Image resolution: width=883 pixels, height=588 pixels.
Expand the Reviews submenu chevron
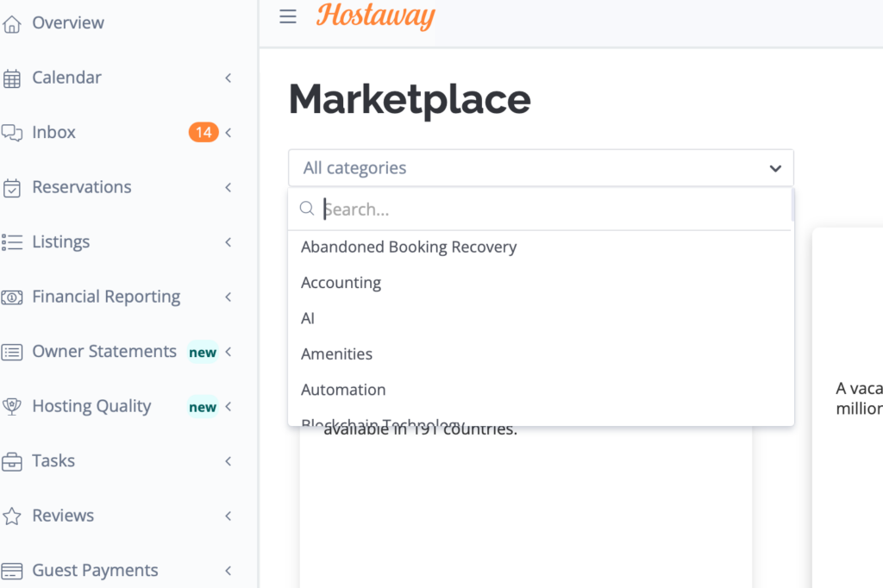point(228,516)
